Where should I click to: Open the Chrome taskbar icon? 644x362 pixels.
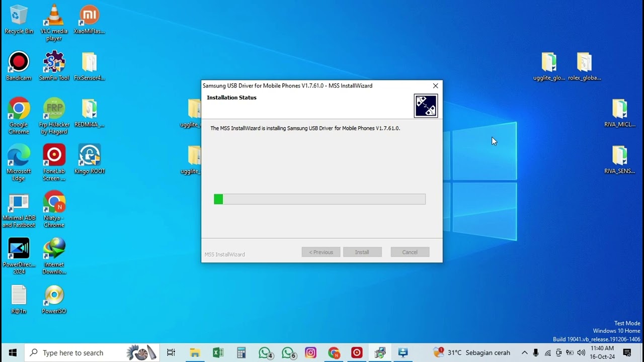click(334, 352)
